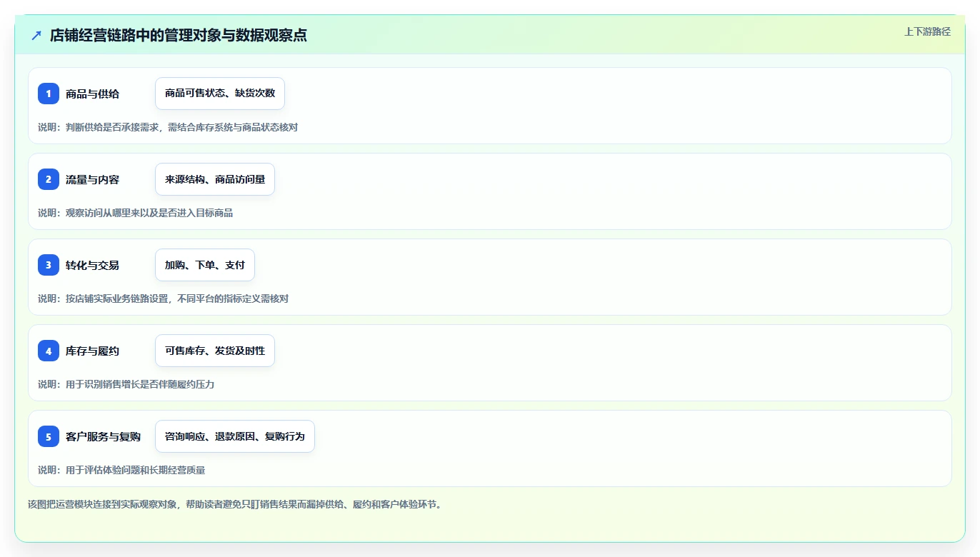
Task: Click the number 1 step badge
Action: pos(49,94)
